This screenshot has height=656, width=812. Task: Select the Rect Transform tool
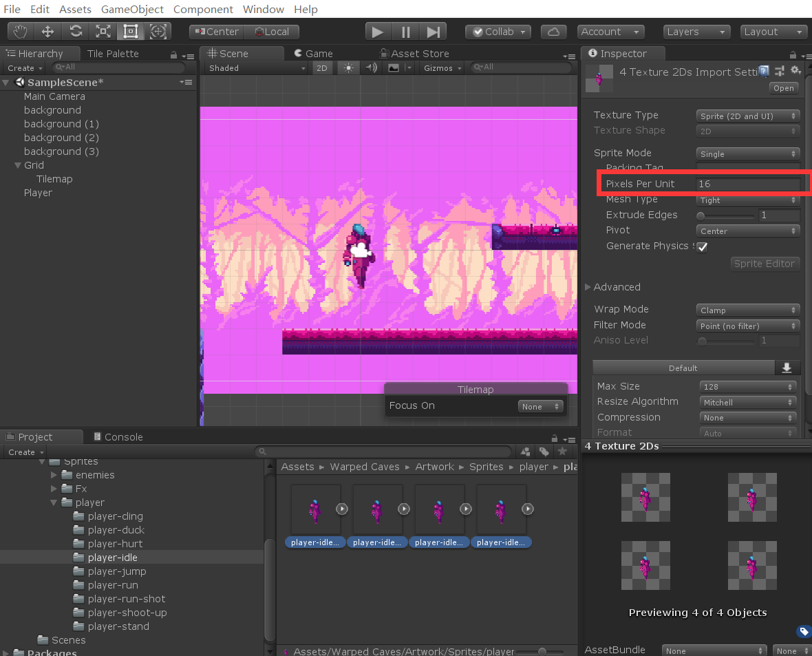click(131, 31)
